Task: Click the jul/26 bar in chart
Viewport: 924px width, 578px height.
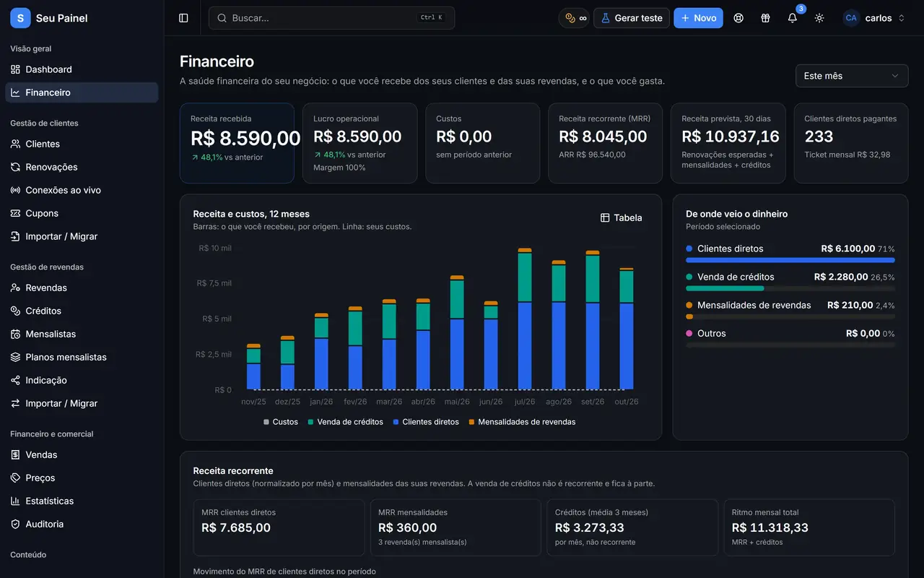Action: click(525, 319)
